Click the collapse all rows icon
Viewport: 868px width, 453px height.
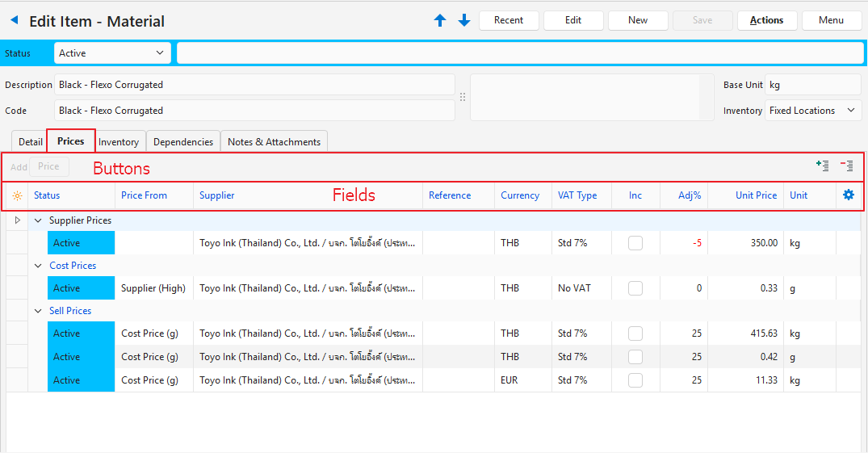click(846, 166)
